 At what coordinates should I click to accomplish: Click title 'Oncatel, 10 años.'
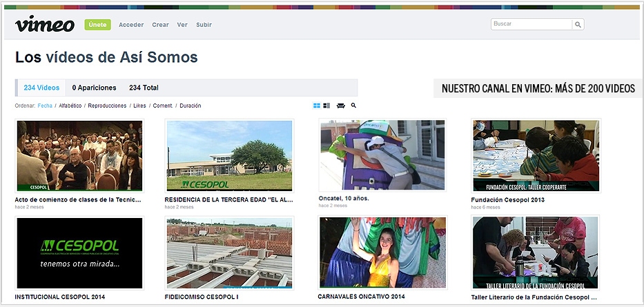(x=344, y=198)
